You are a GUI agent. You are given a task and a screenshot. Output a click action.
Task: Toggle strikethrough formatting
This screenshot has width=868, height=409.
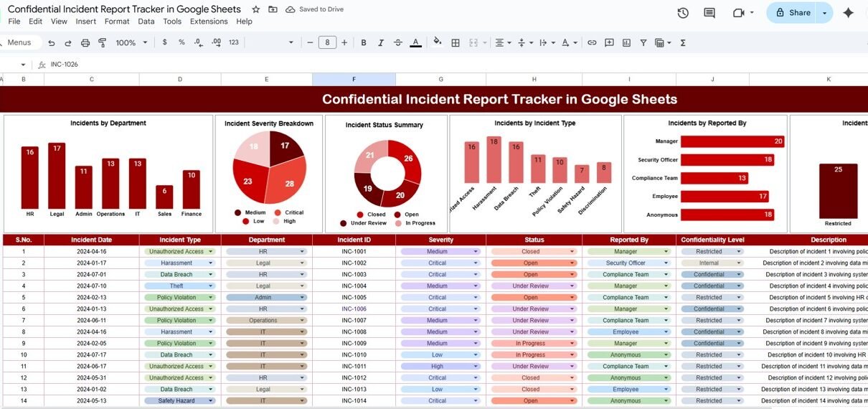[398, 43]
